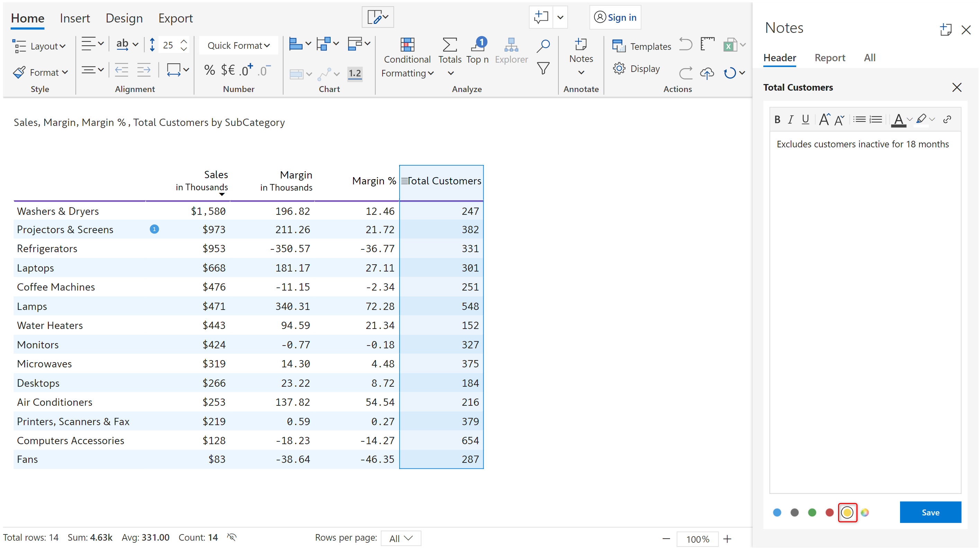The width and height of the screenshot is (980, 550).
Task: Open Conditional Formatting icon
Action: coord(407,45)
